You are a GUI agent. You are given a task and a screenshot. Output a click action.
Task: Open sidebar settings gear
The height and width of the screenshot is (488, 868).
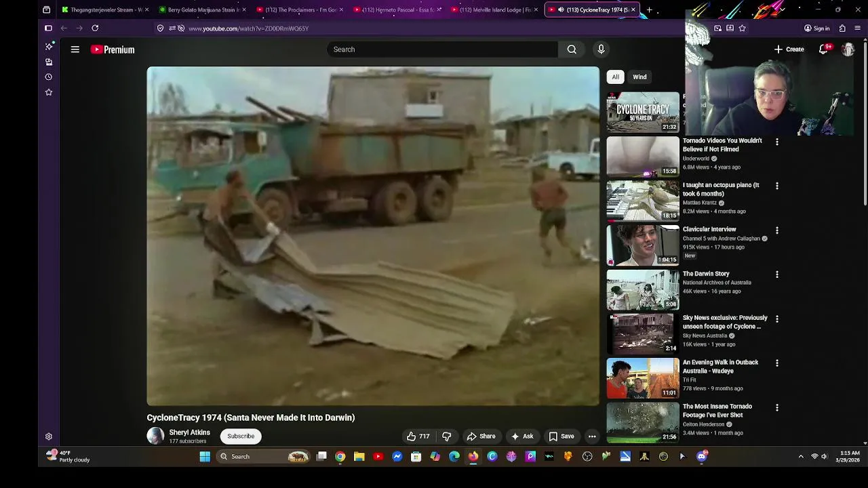click(49, 436)
